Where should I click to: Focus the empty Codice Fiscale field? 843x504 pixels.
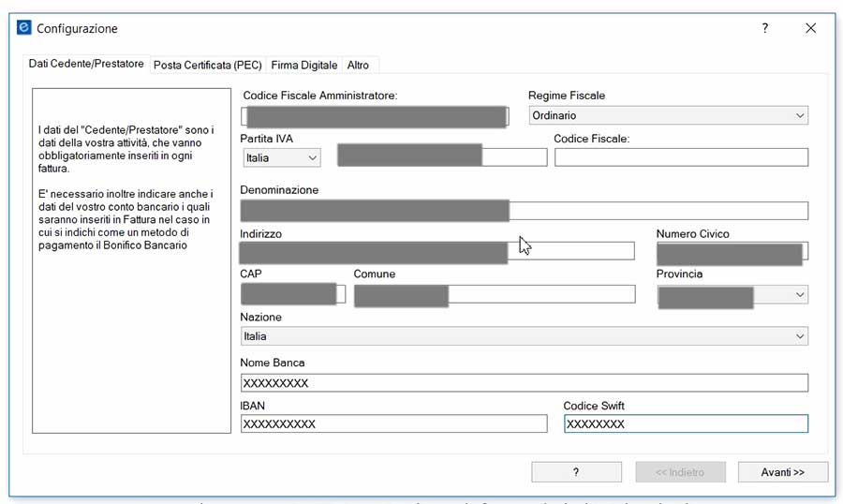(681, 157)
